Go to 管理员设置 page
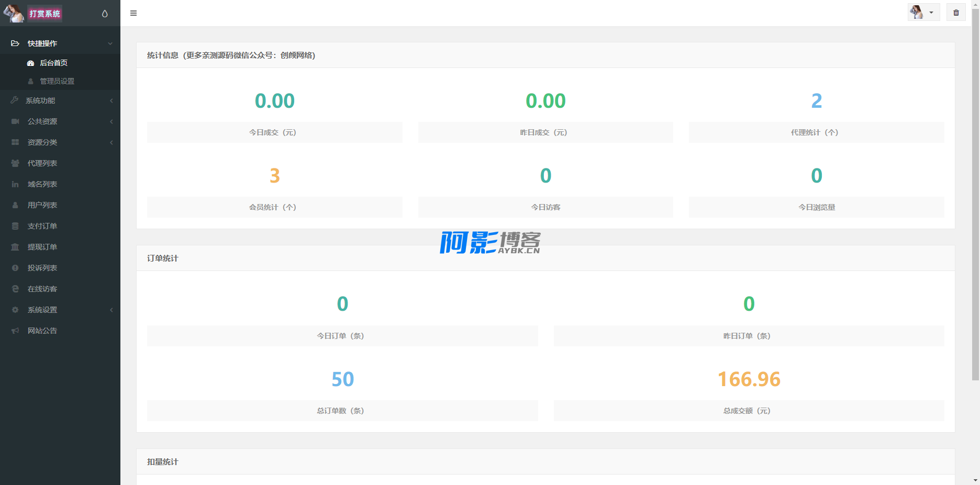The height and width of the screenshot is (485, 980). [x=57, y=81]
